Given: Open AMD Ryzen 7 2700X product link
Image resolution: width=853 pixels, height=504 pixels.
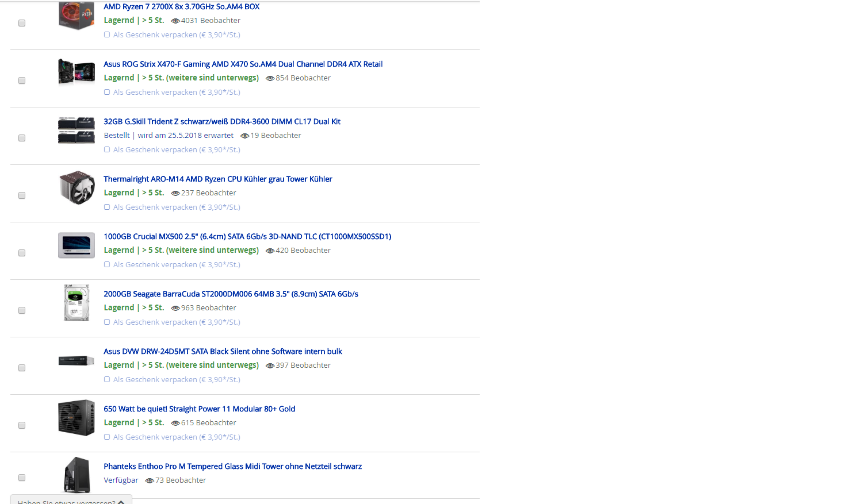Looking at the screenshot, I should (181, 7).
